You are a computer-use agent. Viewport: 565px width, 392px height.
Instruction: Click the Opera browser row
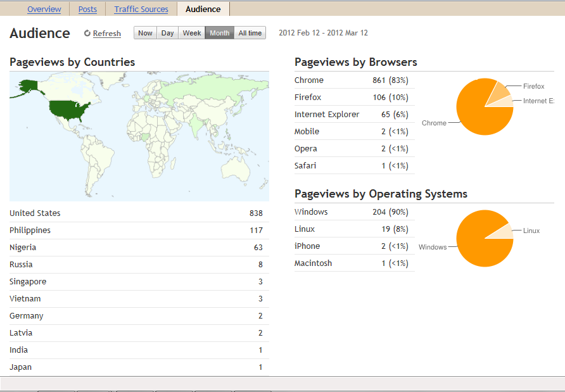[355, 149]
